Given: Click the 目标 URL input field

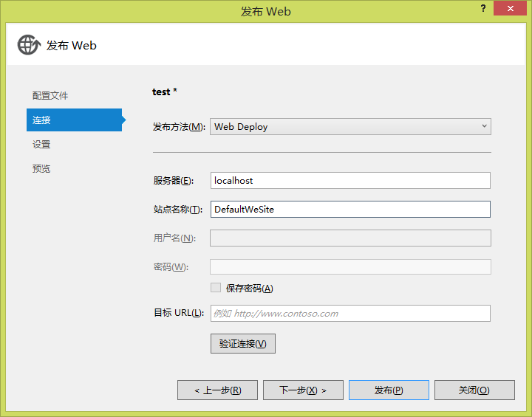Looking at the screenshot, I should (350, 313).
